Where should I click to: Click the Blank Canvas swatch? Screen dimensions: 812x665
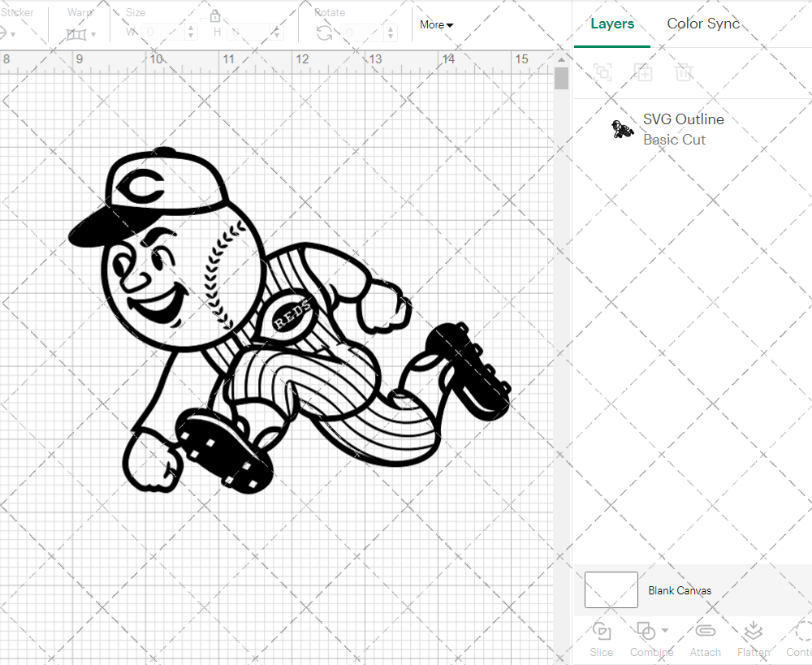[x=611, y=590]
